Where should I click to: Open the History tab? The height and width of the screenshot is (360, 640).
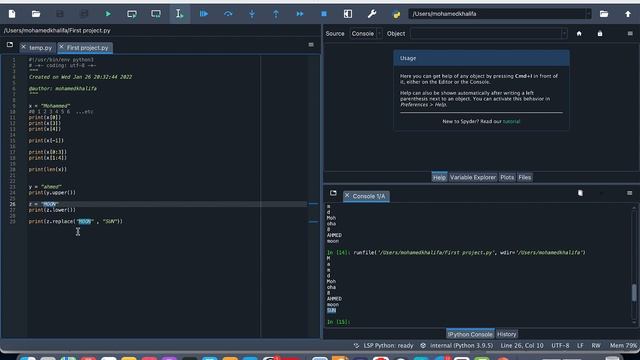point(507,334)
